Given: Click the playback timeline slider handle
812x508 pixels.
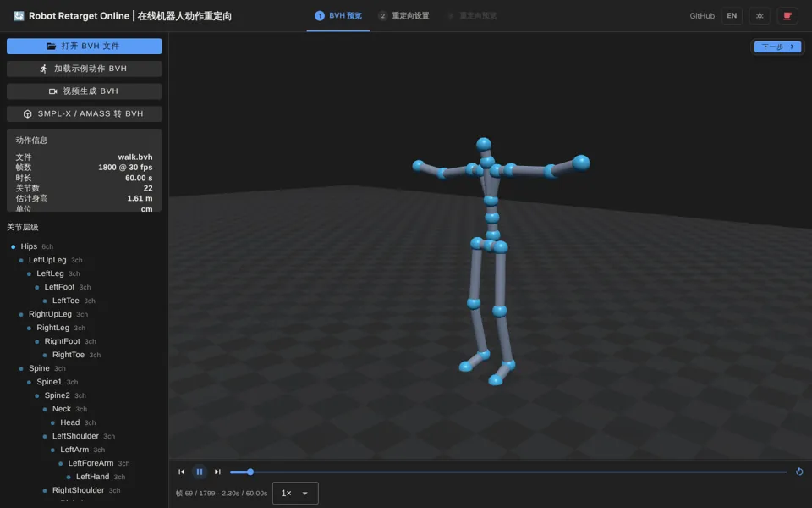Looking at the screenshot, I should (250, 472).
